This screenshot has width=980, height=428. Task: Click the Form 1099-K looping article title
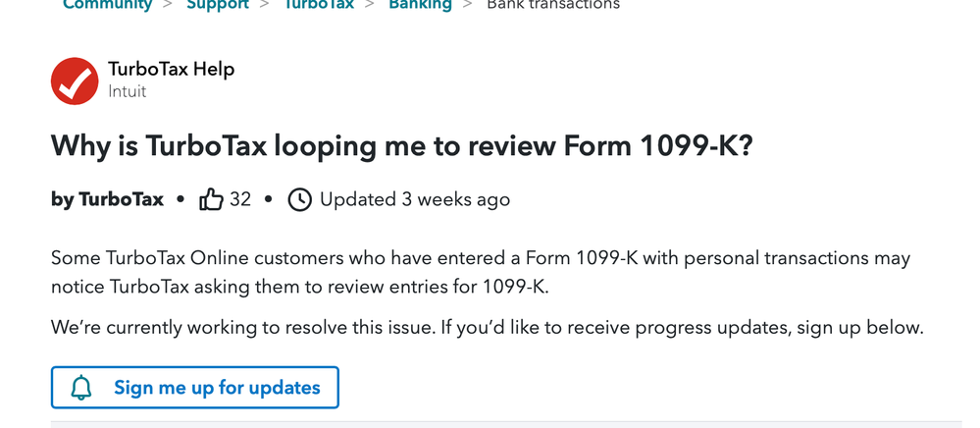(x=402, y=146)
